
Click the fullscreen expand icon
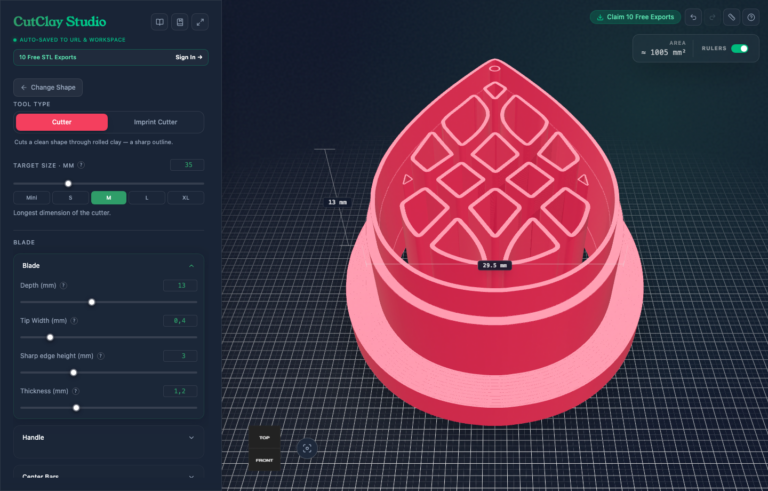(x=200, y=22)
